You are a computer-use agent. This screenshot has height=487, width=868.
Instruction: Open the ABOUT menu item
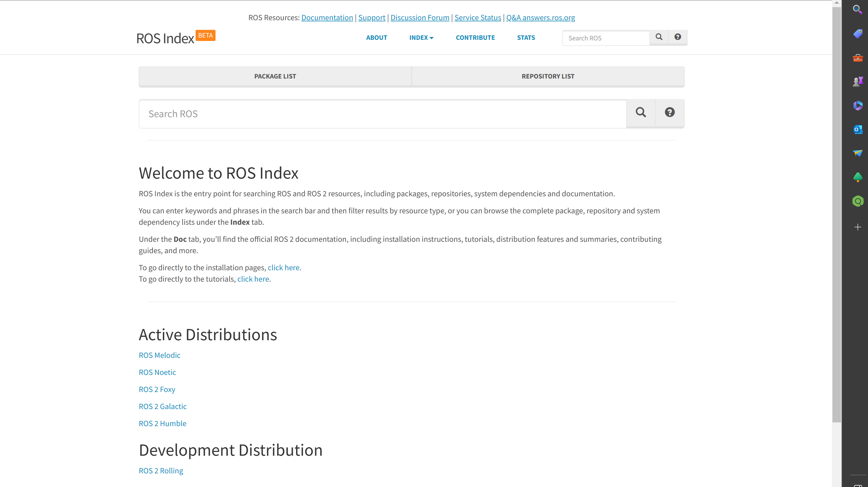click(x=376, y=38)
